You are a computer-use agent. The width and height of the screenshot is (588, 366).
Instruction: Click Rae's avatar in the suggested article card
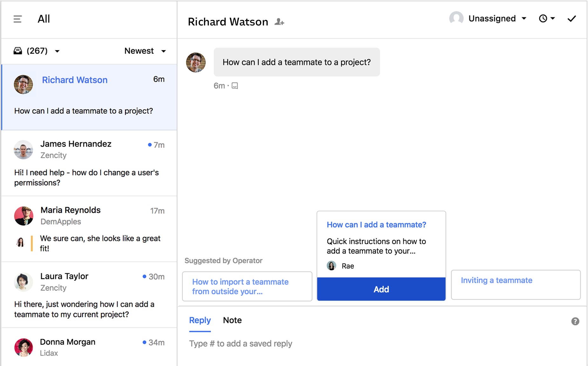pos(331,266)
